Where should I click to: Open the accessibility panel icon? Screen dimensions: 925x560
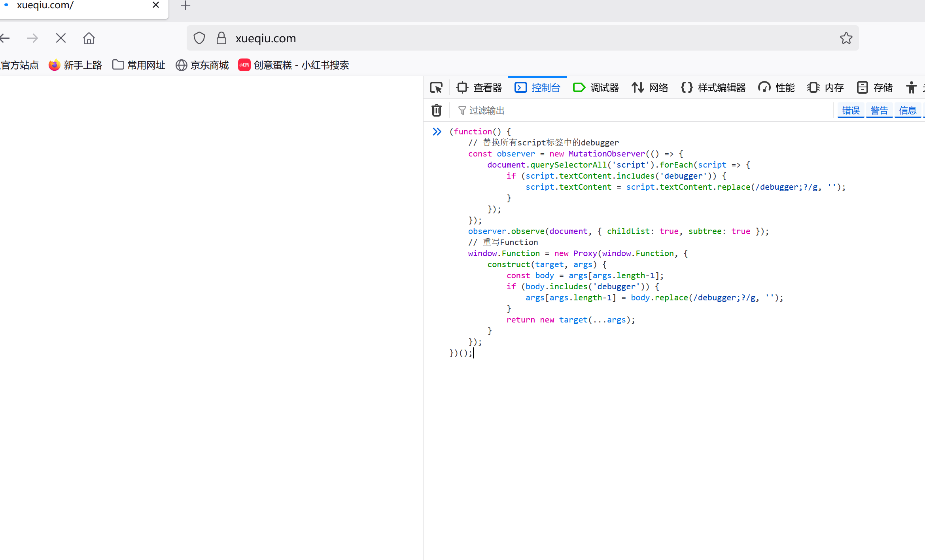(911, 87)
